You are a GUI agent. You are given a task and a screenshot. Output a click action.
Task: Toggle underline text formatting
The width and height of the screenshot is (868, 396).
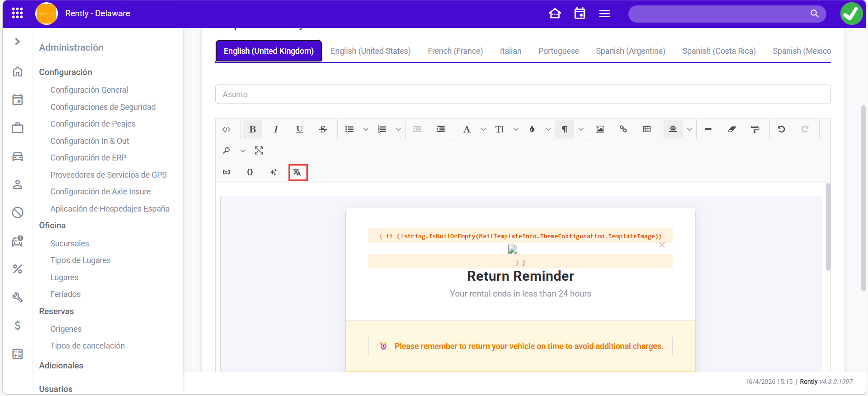[299, 129]
